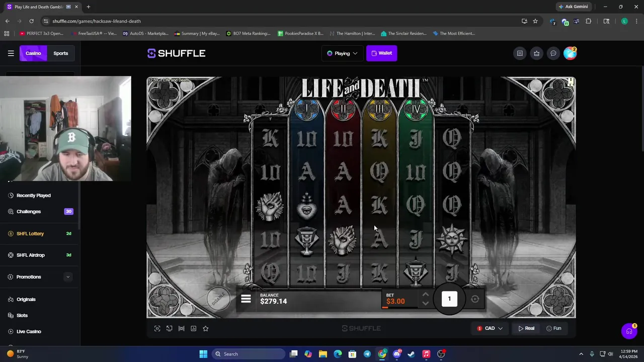Open SHFL Airdrop in sidebar

tap(30, 255)
